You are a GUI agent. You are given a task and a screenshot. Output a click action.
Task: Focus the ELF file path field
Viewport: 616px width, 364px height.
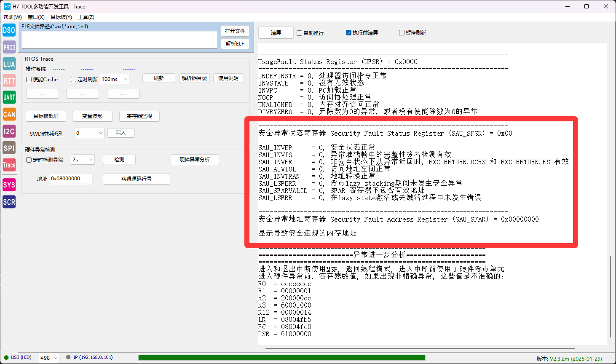pos(119,40)
